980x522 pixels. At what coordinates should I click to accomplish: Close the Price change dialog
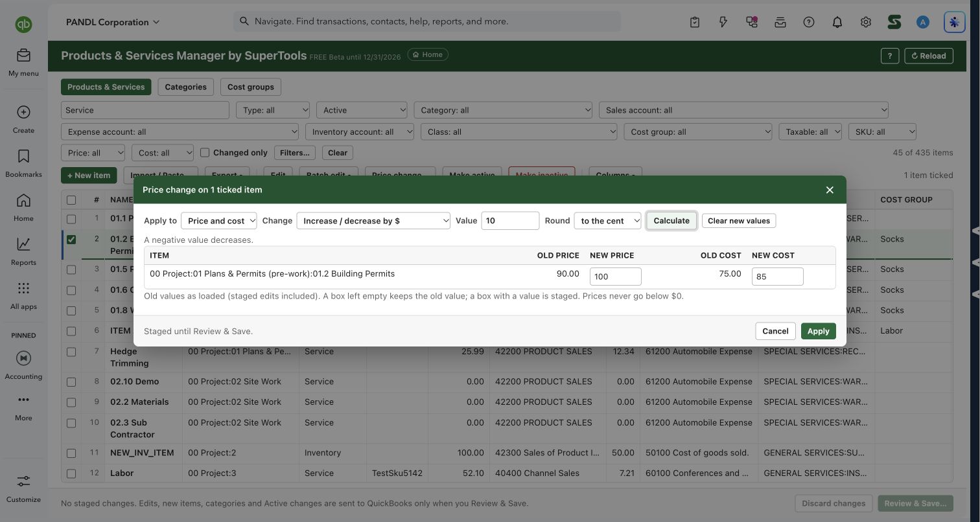click(x=830, y=190)
